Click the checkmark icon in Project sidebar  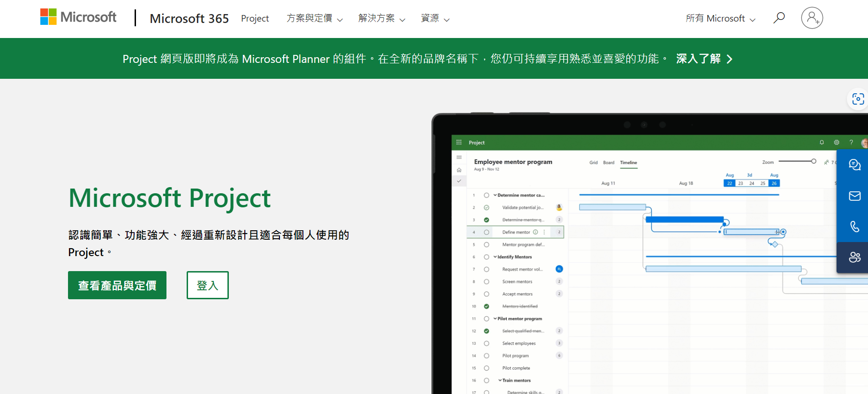459,181
